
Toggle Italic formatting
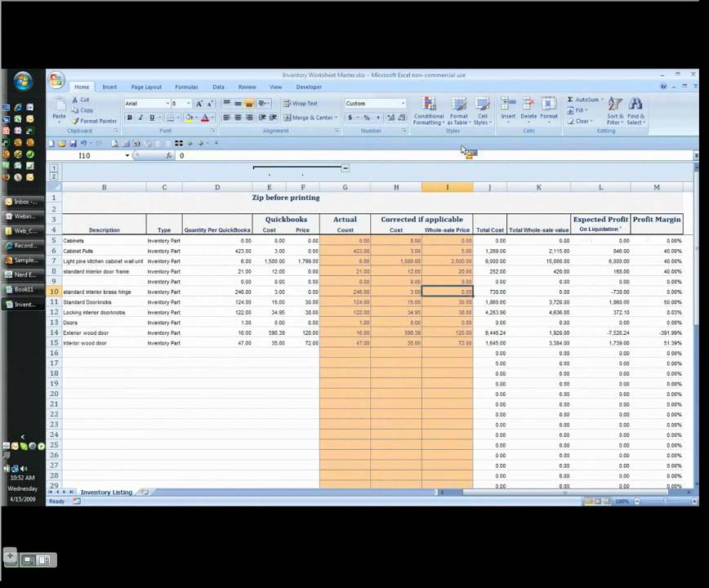click(x=140, y=118)
